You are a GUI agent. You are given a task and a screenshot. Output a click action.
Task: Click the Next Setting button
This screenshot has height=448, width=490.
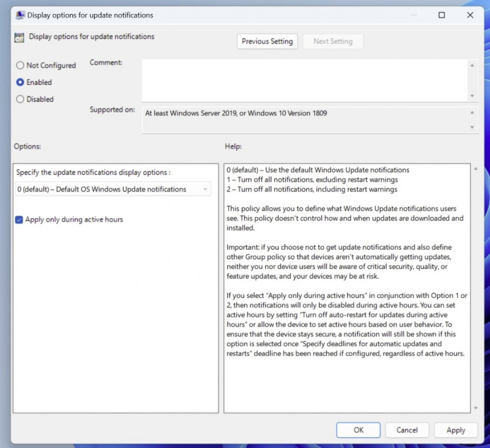[333, 41]
